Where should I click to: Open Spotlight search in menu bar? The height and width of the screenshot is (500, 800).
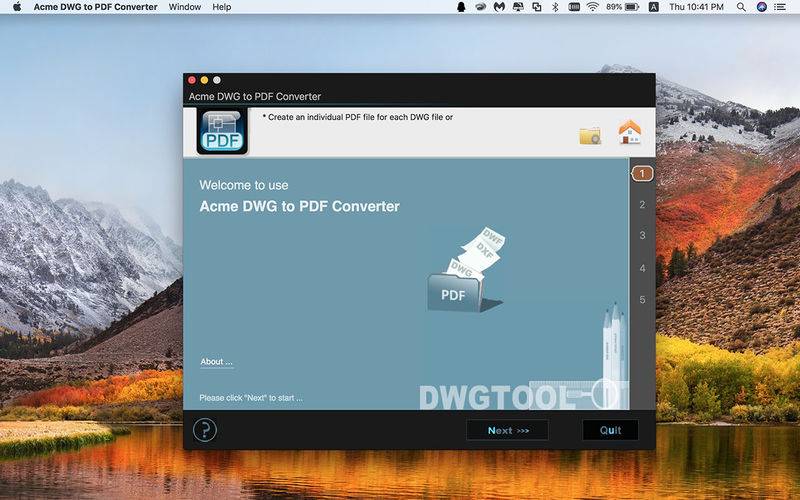[x=741, y=7]
